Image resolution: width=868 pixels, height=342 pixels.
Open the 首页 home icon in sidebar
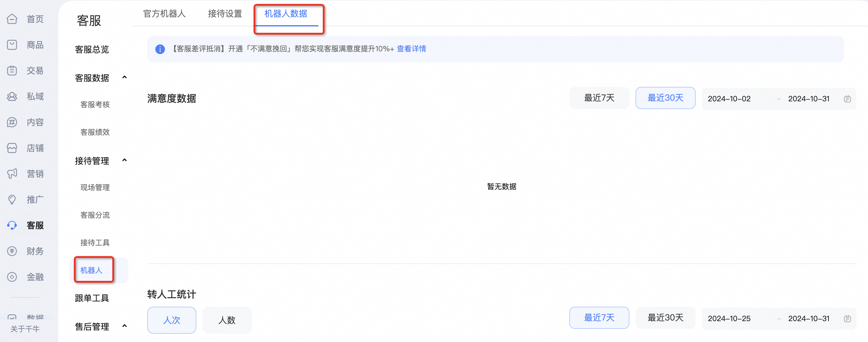tap(12, 19)
